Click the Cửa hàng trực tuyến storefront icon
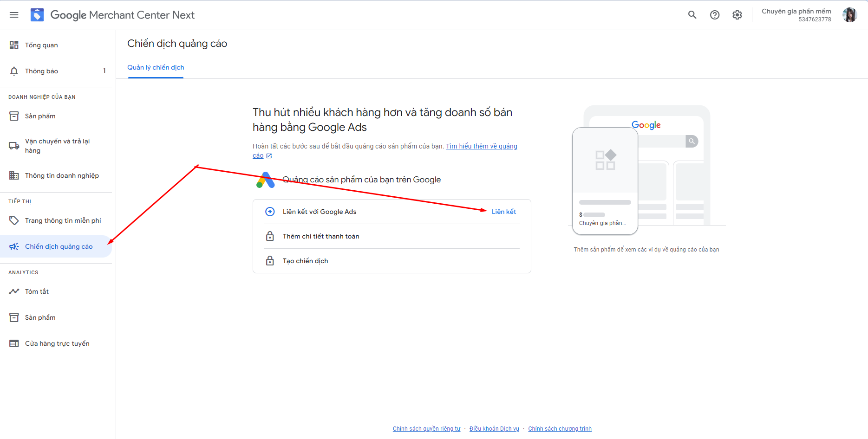 point(14,343)
